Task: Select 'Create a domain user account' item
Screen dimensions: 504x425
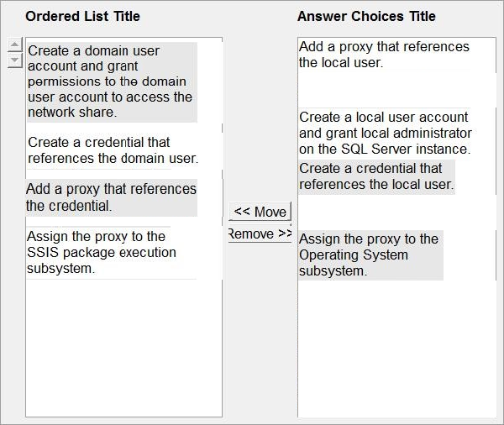Action: [x=112, y=82]
